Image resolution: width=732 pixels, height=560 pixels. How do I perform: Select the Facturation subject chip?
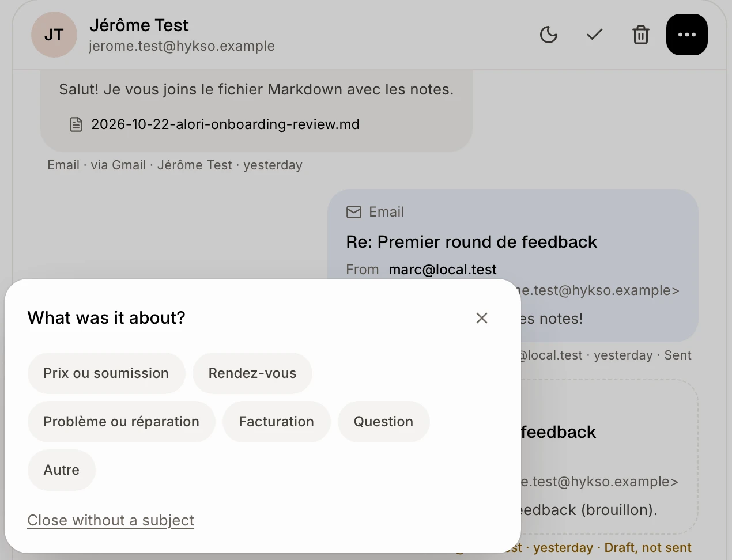click(x=276, y=422)
